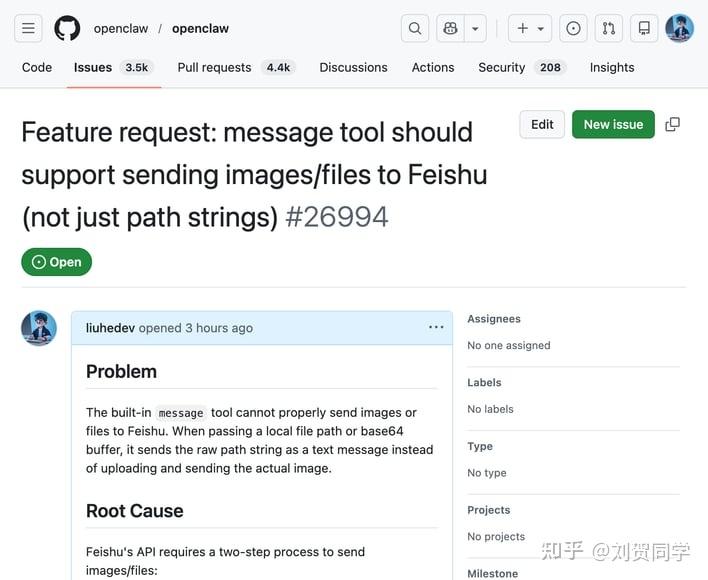Click 'No type' text

click(487, 473)
